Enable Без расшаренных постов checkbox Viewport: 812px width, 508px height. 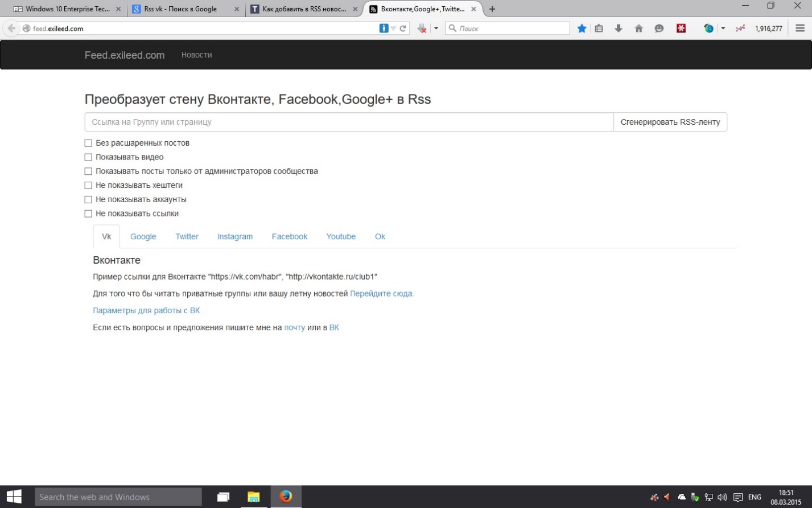tap(88, 144)
